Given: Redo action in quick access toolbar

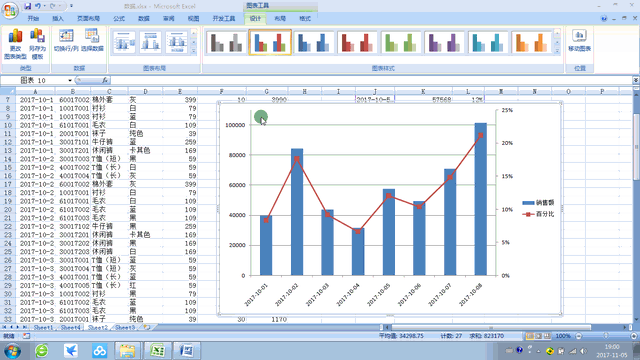Looking at the screenshot, I should tap(53, 6).
